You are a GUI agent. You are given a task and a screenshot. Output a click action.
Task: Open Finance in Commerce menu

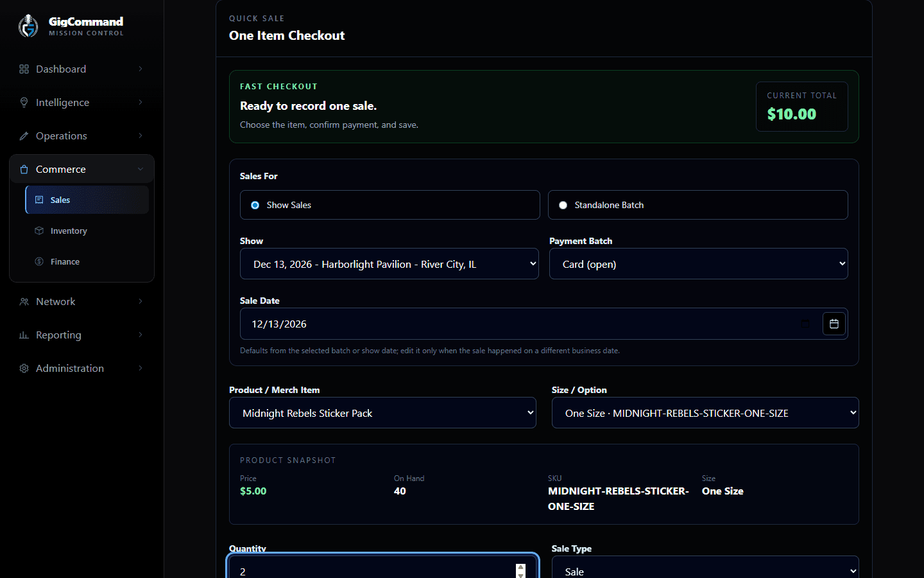click(87, 261)
